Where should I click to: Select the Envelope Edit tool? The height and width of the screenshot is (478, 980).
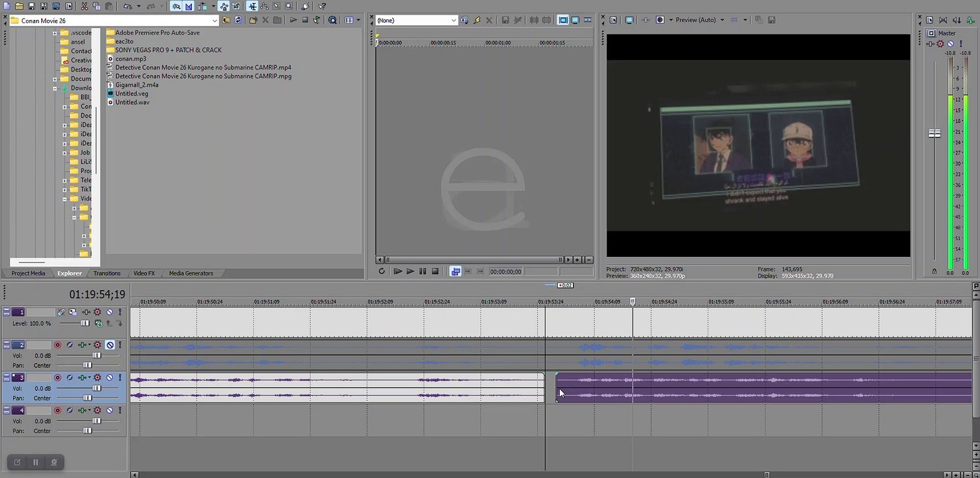(x=266, y=6)
